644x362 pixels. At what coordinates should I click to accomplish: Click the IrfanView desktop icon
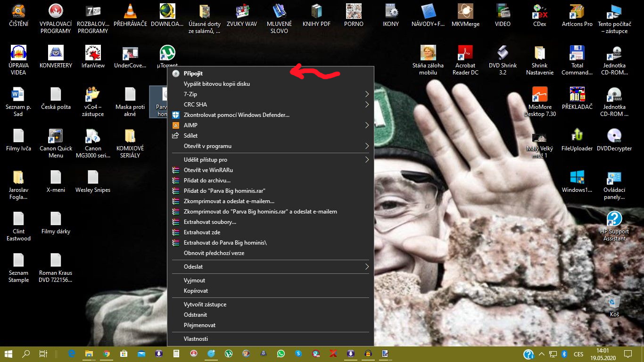[x=93, y=57]
